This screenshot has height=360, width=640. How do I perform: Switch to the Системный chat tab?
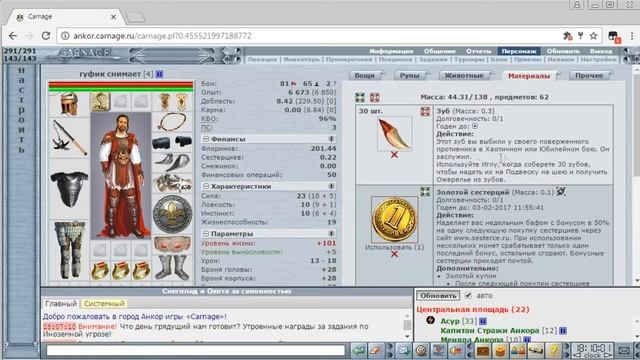104,304
